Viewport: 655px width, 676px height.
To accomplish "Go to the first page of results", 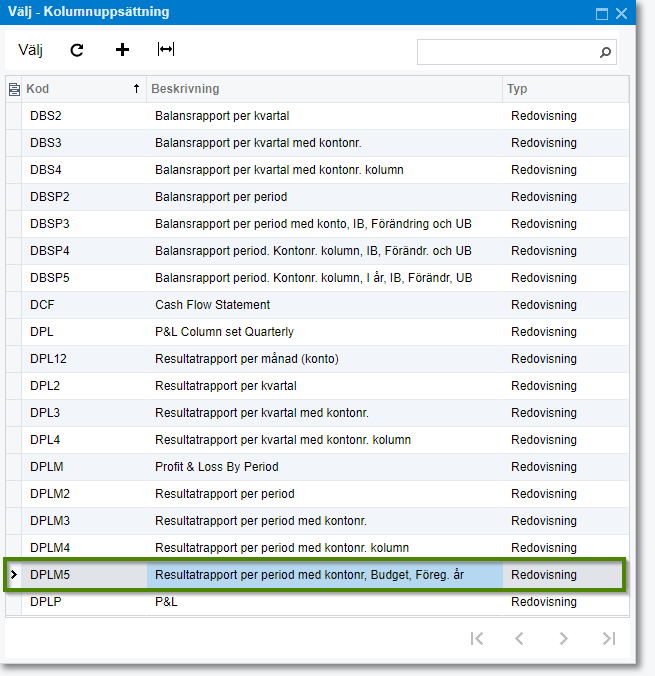I will pos(477,639).
